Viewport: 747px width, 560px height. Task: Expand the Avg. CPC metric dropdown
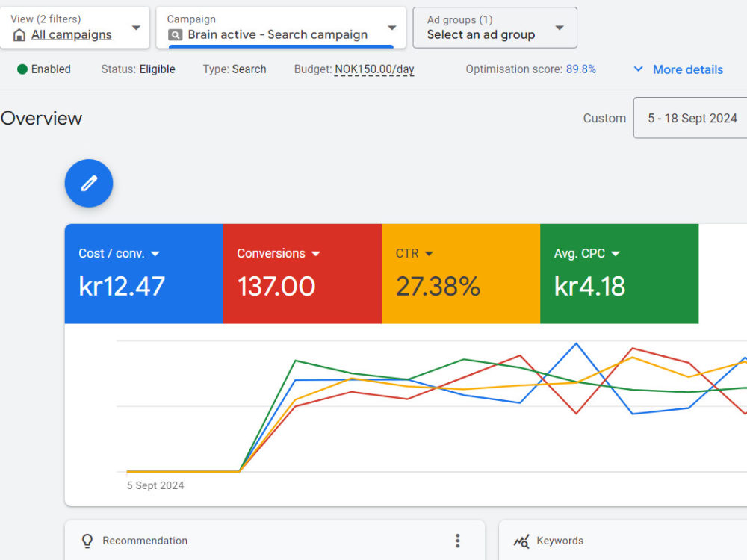coord(616,254)
